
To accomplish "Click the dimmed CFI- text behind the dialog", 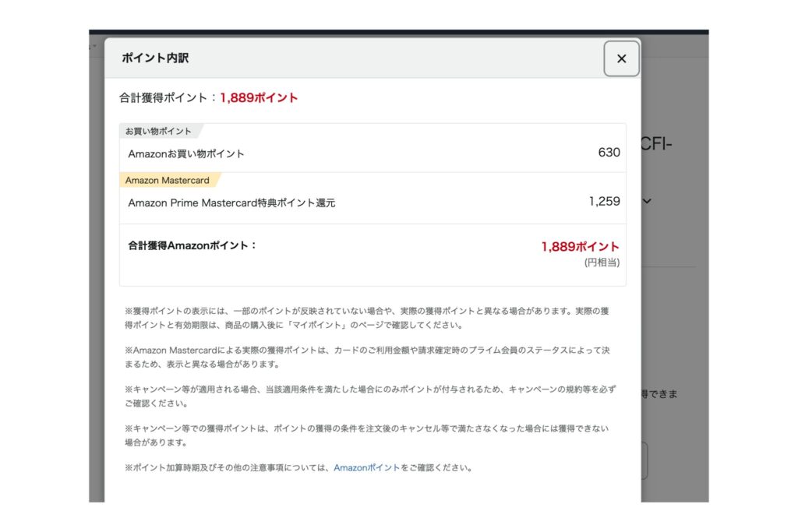I will (x=656, y=146).
